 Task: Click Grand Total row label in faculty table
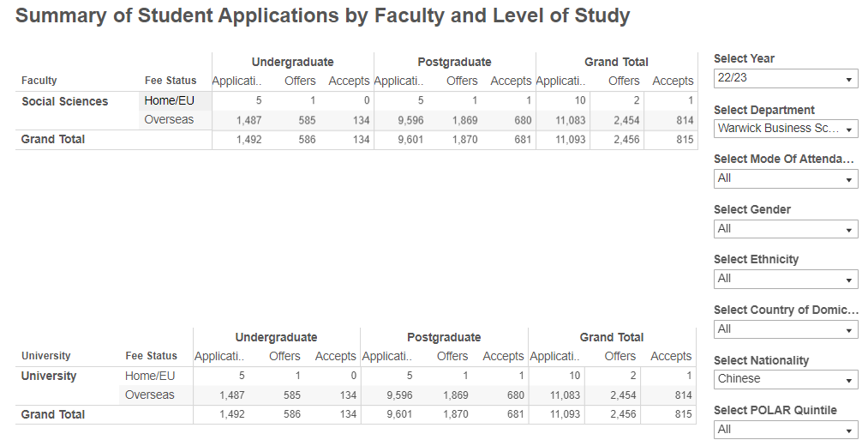pyautogui.click(x=52, y=139)
